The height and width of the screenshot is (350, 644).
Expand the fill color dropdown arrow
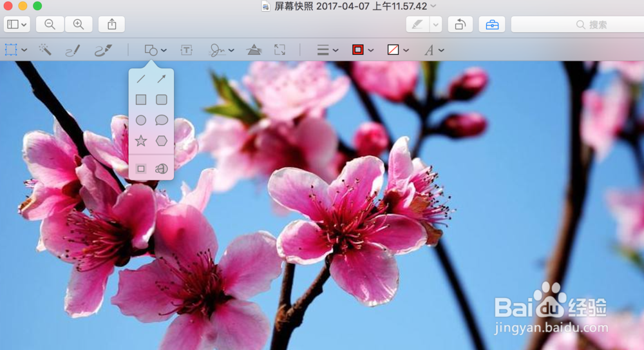406,50
